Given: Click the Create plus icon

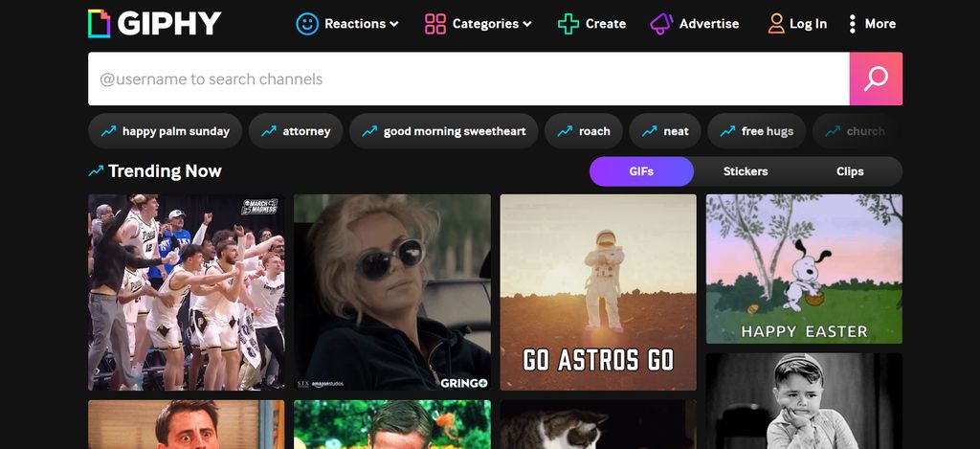Looking at the screenshot, I should pos(568,24).
